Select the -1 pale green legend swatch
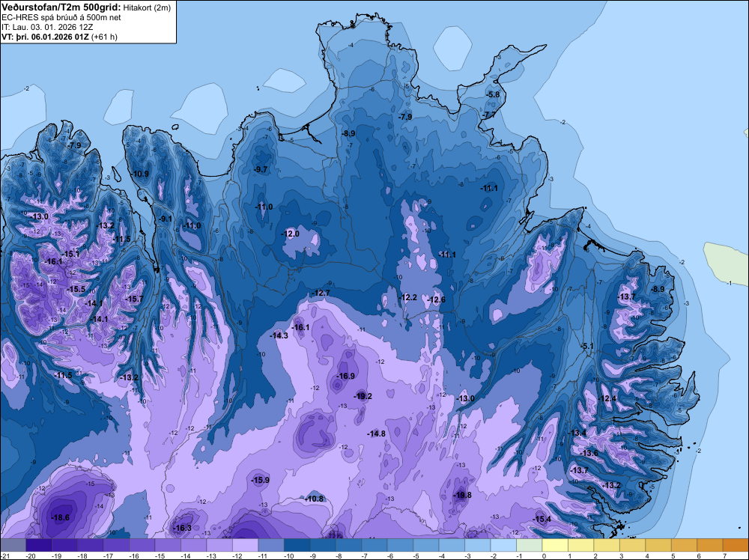The width and height of the screenshot is (749, 560). click(x=529, y=545)
